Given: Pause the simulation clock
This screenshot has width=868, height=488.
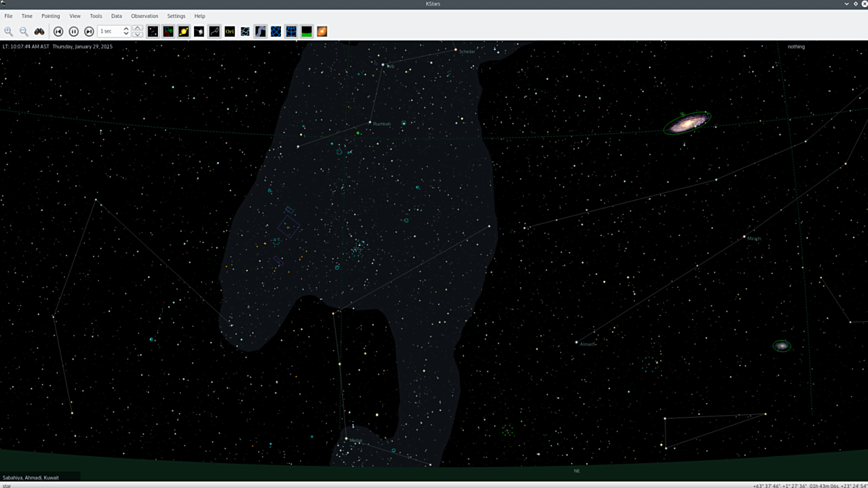Looking at the screenshot, I should coord(74,31).
